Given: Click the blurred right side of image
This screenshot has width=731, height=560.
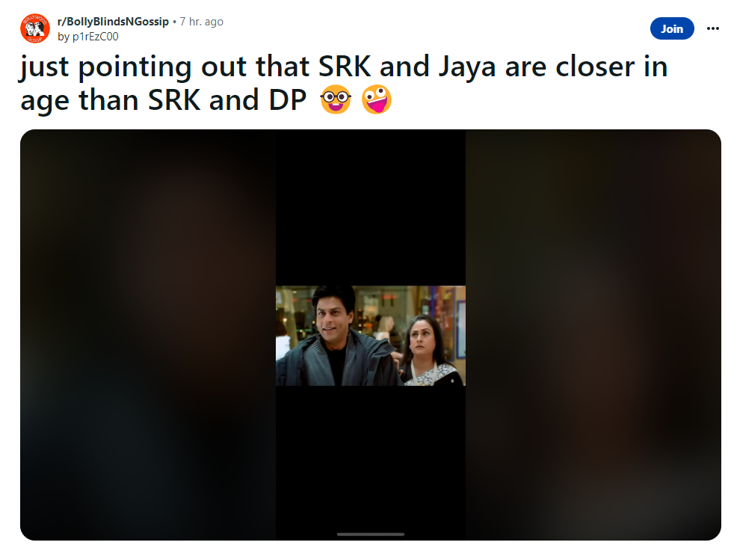Looking at the screenshot, I should 593,335.
